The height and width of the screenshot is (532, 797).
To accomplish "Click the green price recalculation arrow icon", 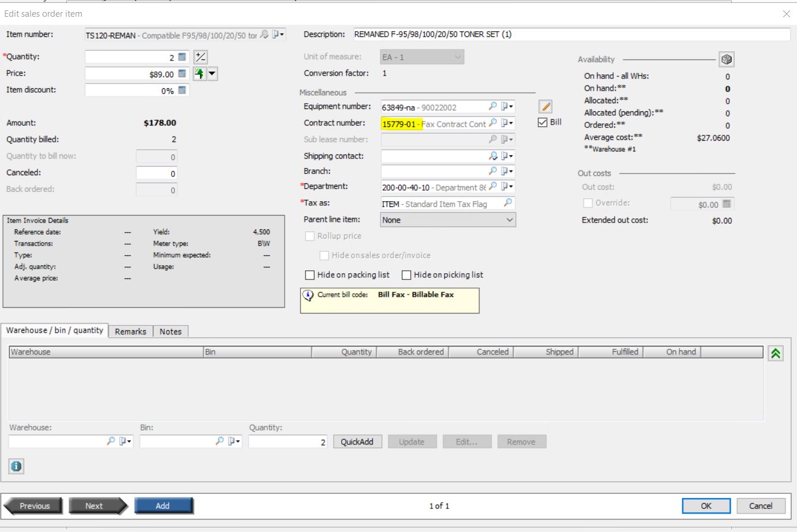I will 198,73.
